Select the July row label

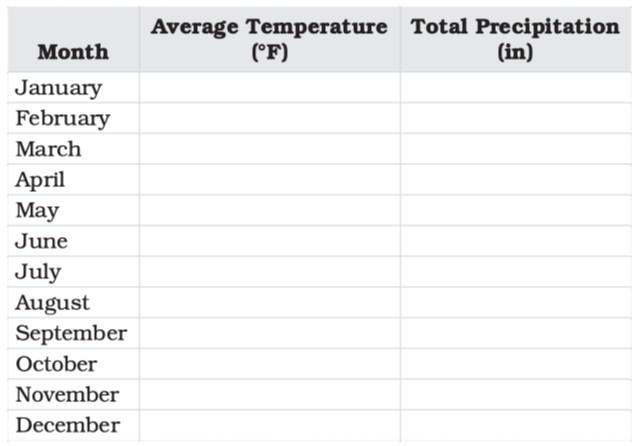coord(38,272)
